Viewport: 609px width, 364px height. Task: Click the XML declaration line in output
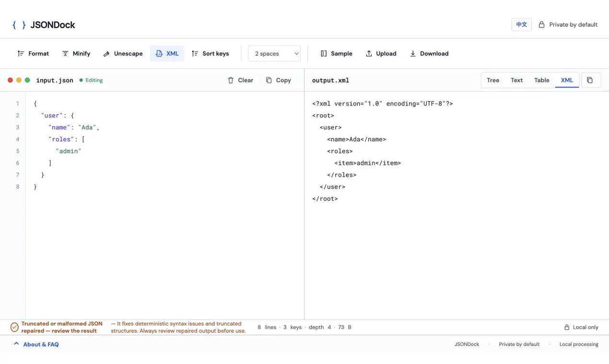click(382, 103)
